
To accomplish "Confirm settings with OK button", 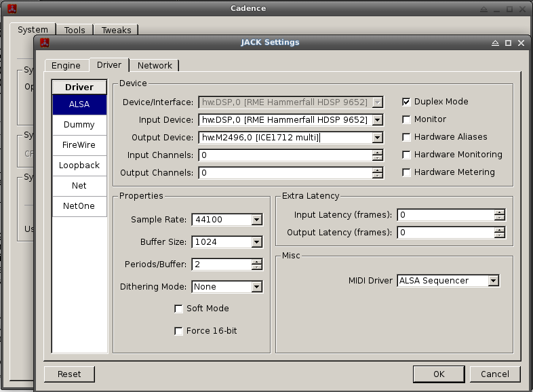I will point(439,374).
